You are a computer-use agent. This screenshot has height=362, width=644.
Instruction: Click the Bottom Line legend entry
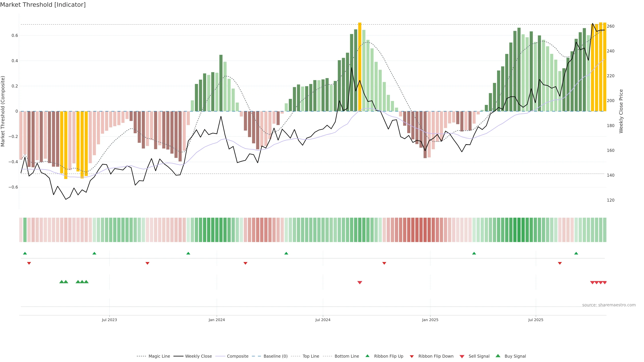(x=346, y=356)
